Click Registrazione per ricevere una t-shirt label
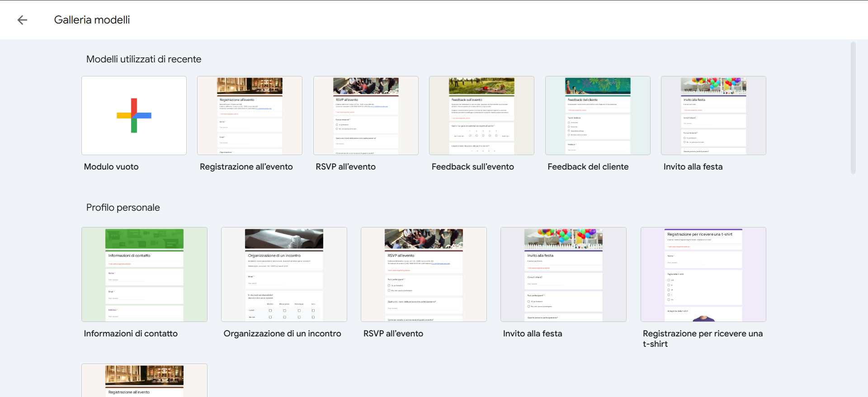 tap(703, 339)
